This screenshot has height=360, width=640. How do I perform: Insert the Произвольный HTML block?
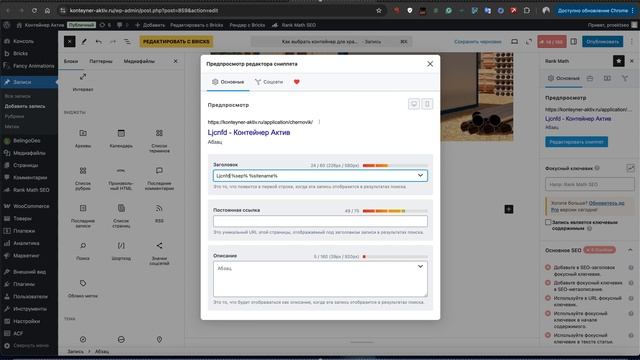(121, 178)
